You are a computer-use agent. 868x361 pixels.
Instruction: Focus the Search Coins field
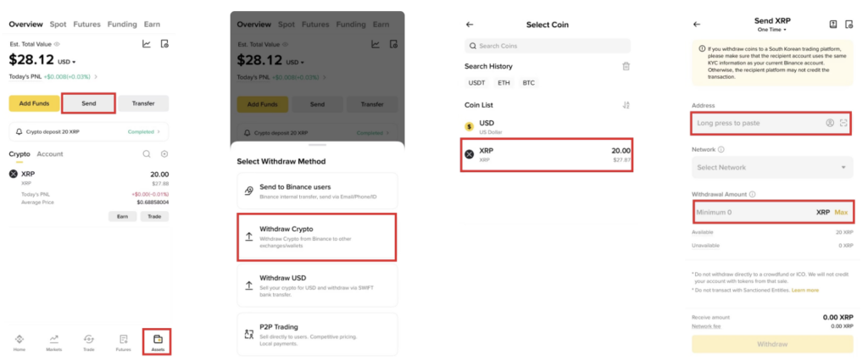click(x=548, y=46)
